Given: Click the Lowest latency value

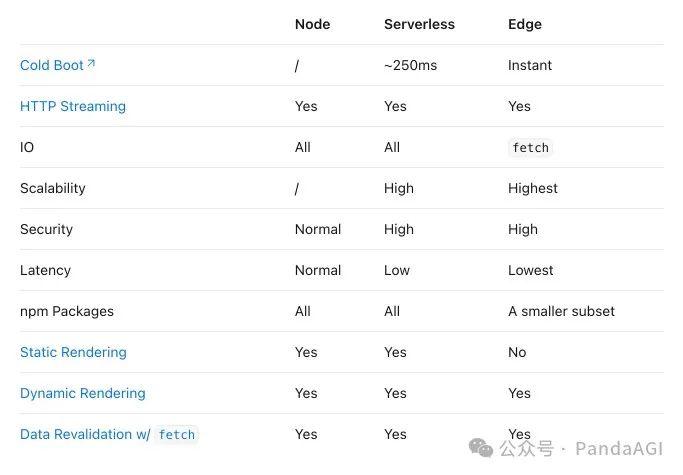Looking at the screenshot, I should click(531, 270).
